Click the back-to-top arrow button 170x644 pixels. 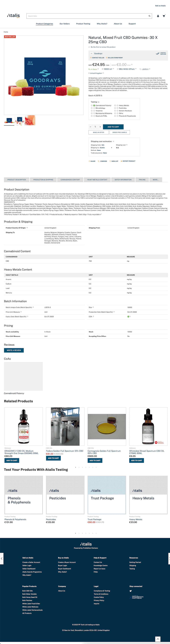158,639
